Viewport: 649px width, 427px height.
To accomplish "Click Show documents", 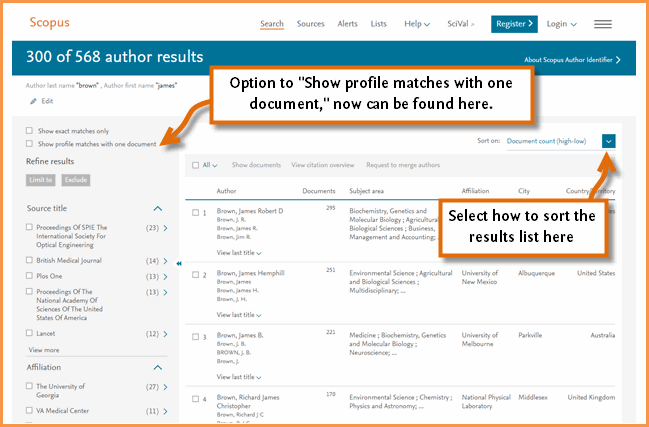I will (256, 165).
